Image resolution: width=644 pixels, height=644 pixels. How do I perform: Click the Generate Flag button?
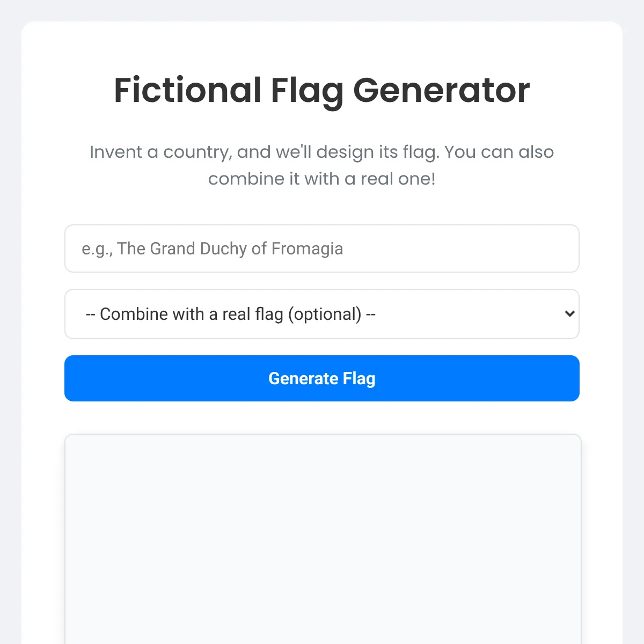pos(322,378)
